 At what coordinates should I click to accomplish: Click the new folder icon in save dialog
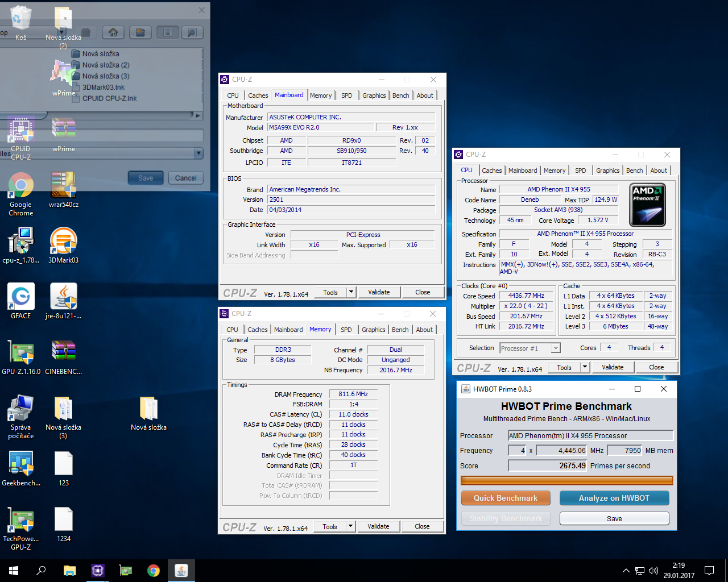[140, 32]
